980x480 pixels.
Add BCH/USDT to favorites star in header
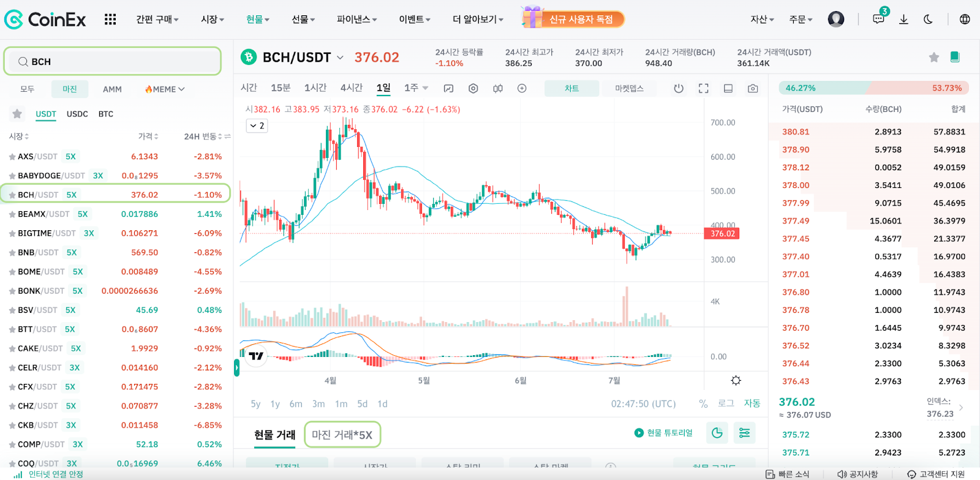[x=934, y=57]
